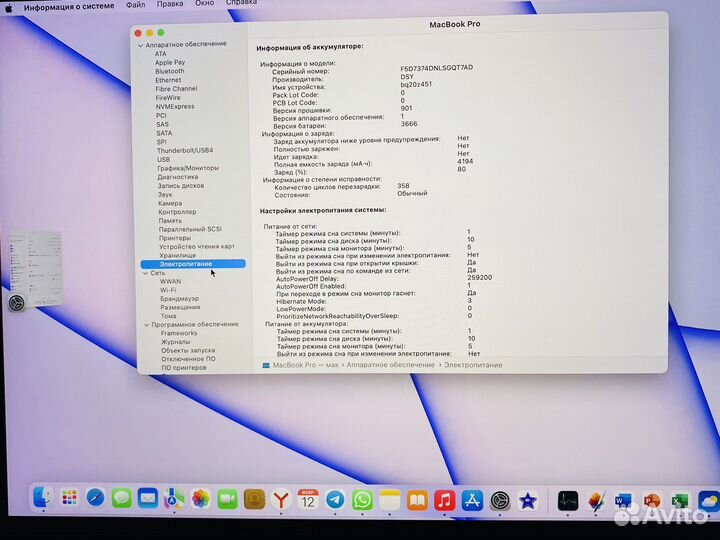Screen dimensions: 720x540
Task: Open the Apple menu
Action: click(x=9, y=8)
